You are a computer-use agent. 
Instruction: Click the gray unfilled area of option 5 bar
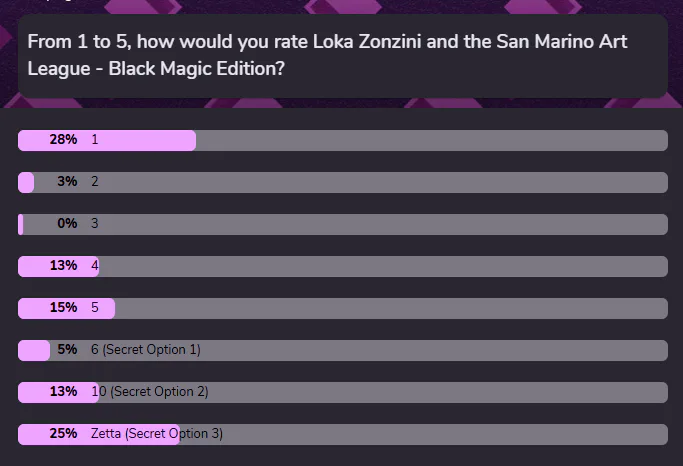[x=391, y=308]
